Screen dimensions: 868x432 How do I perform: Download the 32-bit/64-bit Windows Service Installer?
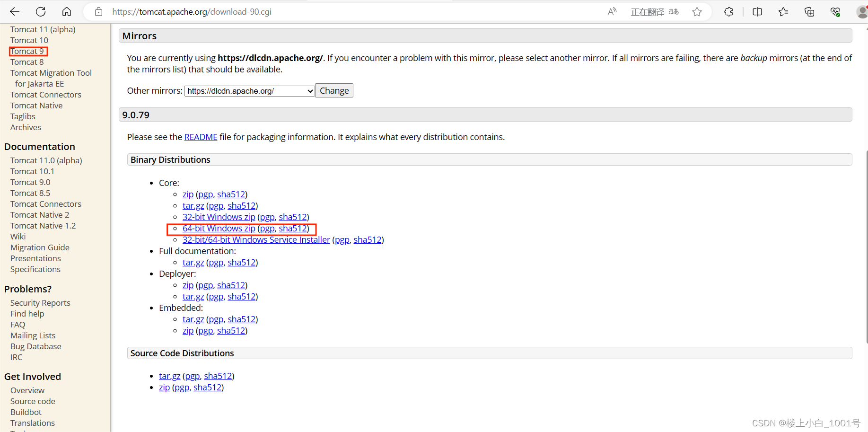256,240
